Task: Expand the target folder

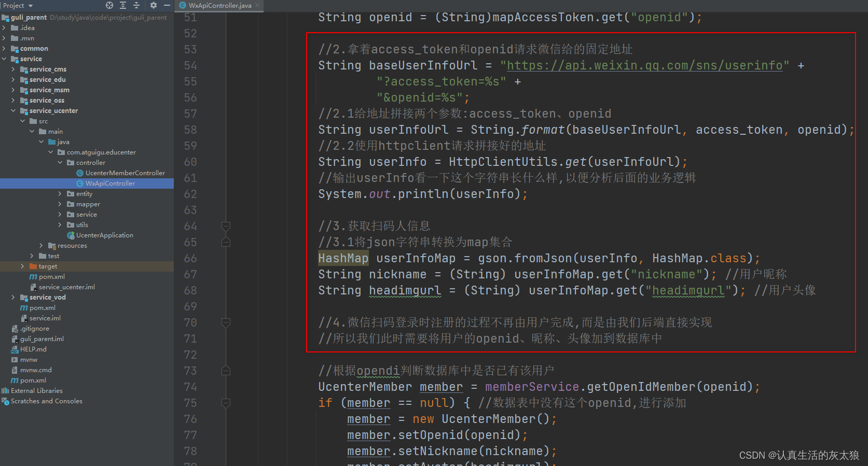Action: coord(23,266)
